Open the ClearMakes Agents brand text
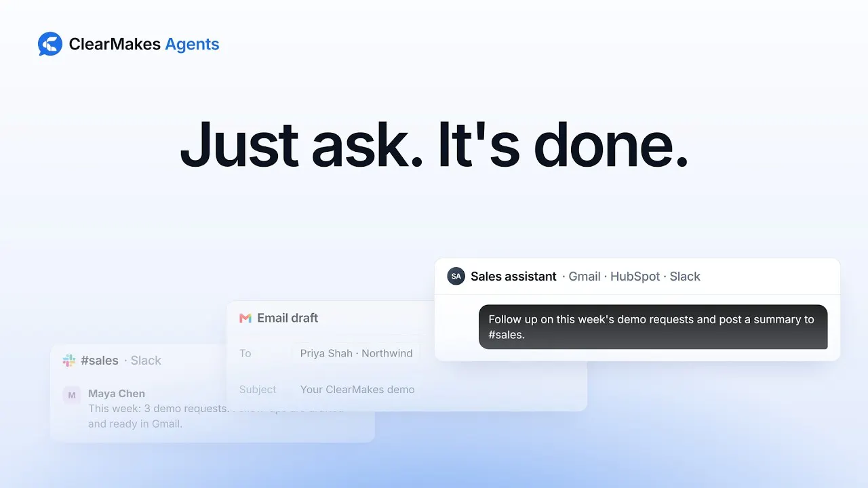 pos(144,45)
